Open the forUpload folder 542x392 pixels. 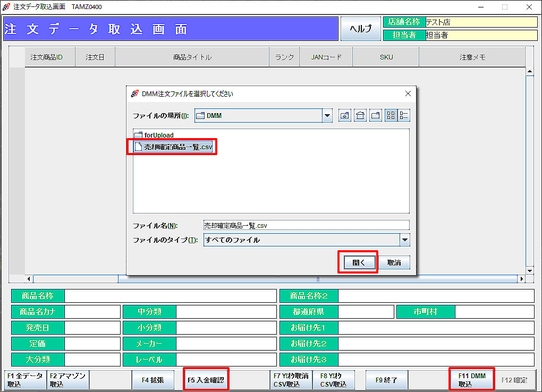pyautogui.click(x=158, y=135)
